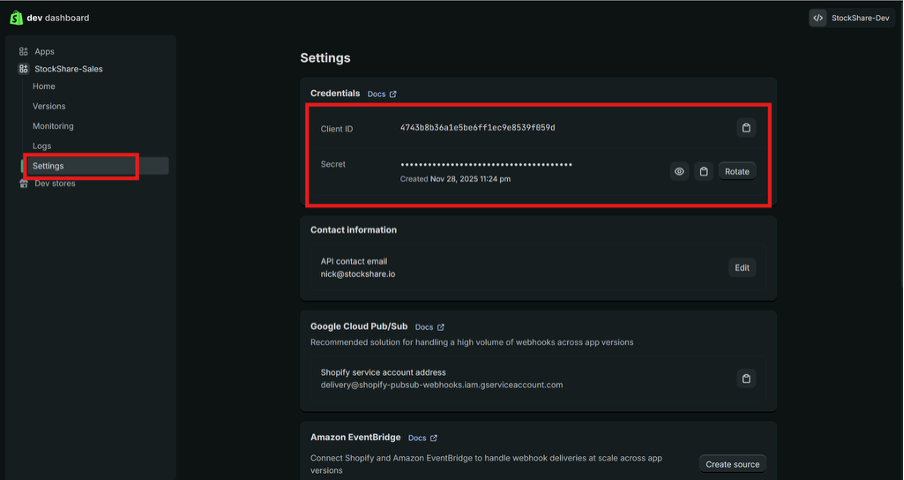Click the Settings page heading
The width and height of the screenshot is (904, 480).
click(x=325, y=58)
